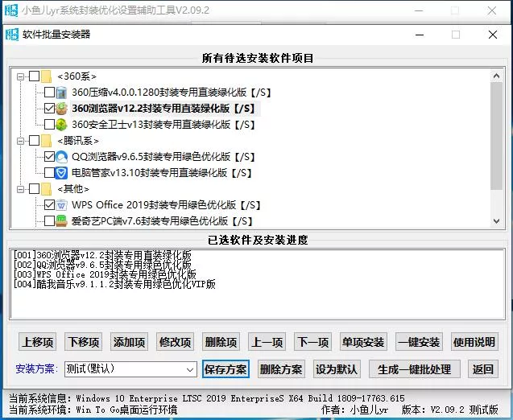Click the 360压缩 app icon
The image size is (513, 420).
pos(61,93)
